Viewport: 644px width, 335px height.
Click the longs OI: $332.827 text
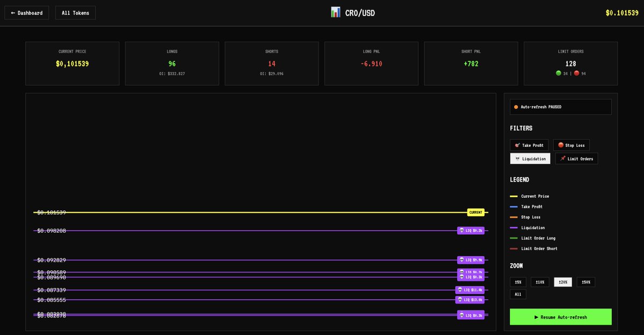click(172, 73)
